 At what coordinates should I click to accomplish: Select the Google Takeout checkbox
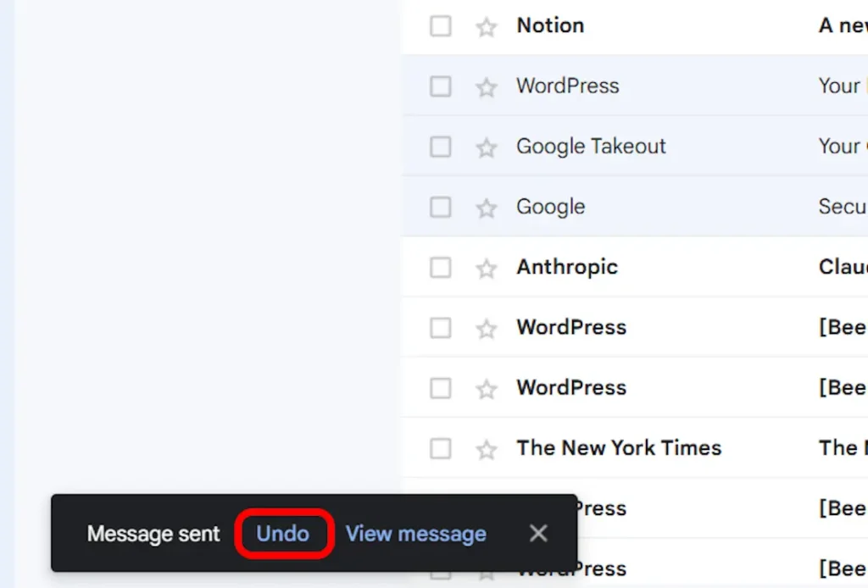point(440,146)
